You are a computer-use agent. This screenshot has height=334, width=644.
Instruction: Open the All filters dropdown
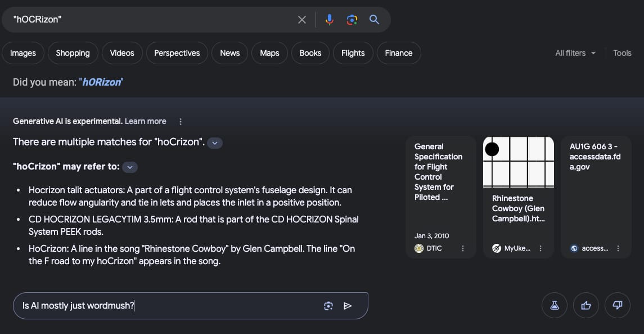pos(575,53)
